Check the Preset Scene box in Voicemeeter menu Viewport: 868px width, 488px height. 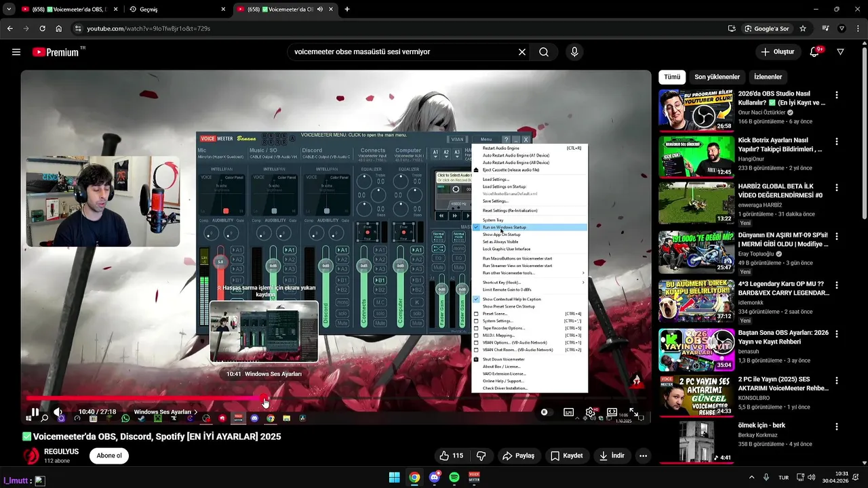click(476, 314)
